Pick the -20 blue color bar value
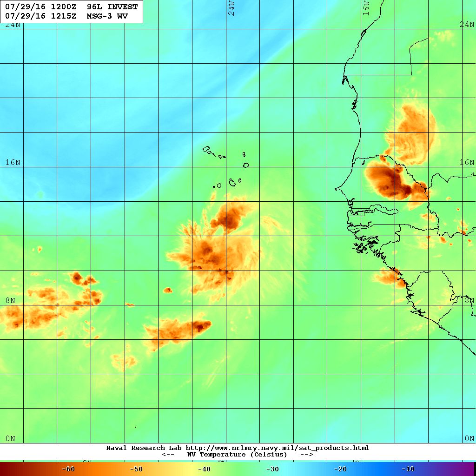The image size is (476, 476). [x=340, y=469]
